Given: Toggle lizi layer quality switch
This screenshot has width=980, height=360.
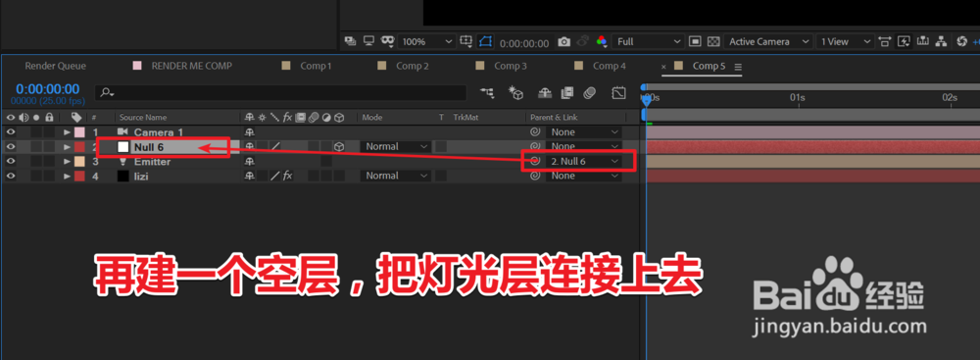Looking at the screenshot, I should [275, 176].
